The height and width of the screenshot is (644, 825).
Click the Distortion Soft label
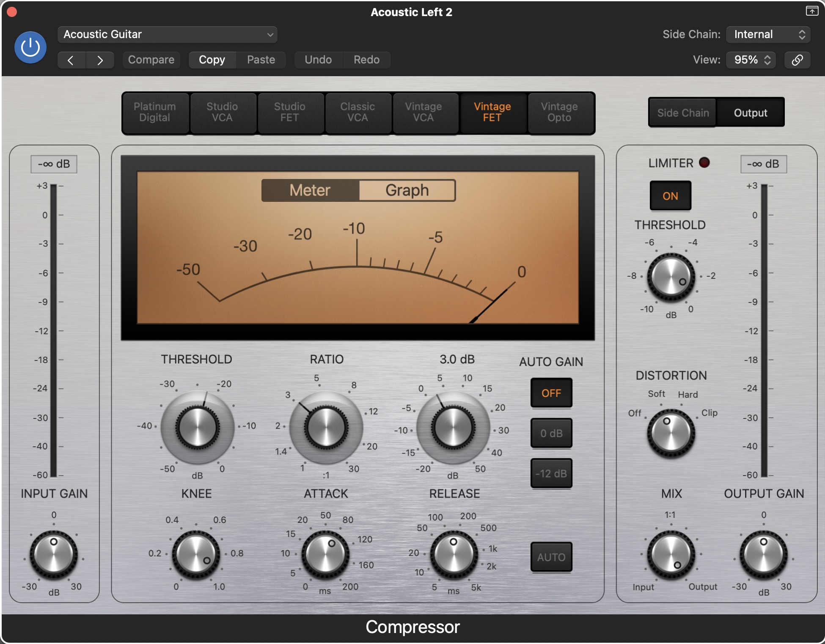click(657, 394)
